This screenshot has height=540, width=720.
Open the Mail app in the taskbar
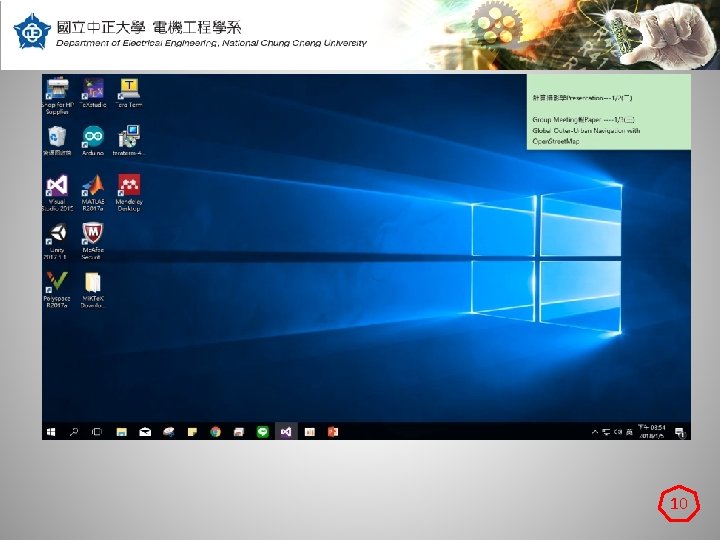point(145,432)
